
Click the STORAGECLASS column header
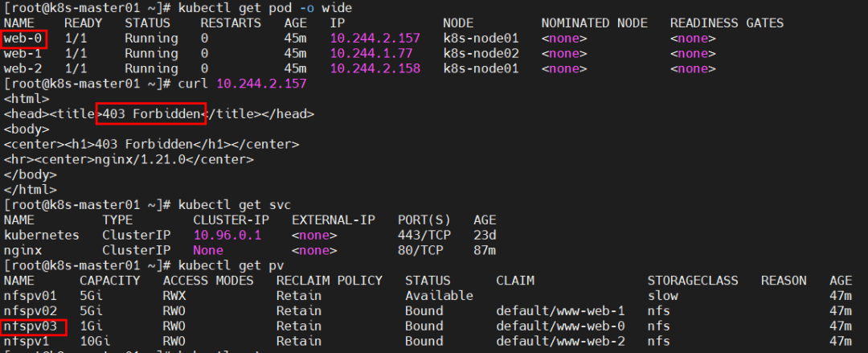pyautogui.click(x=693, y=281)
